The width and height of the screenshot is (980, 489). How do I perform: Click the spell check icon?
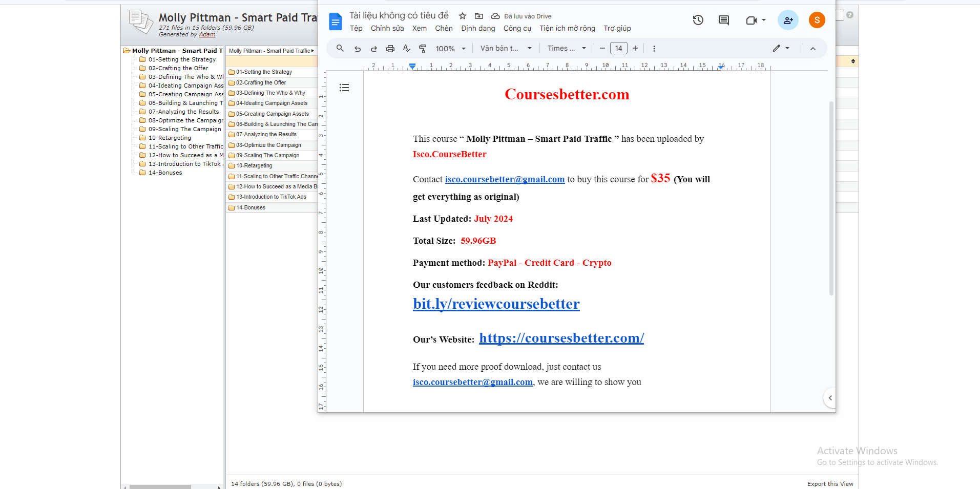click(x=407, y=49)
